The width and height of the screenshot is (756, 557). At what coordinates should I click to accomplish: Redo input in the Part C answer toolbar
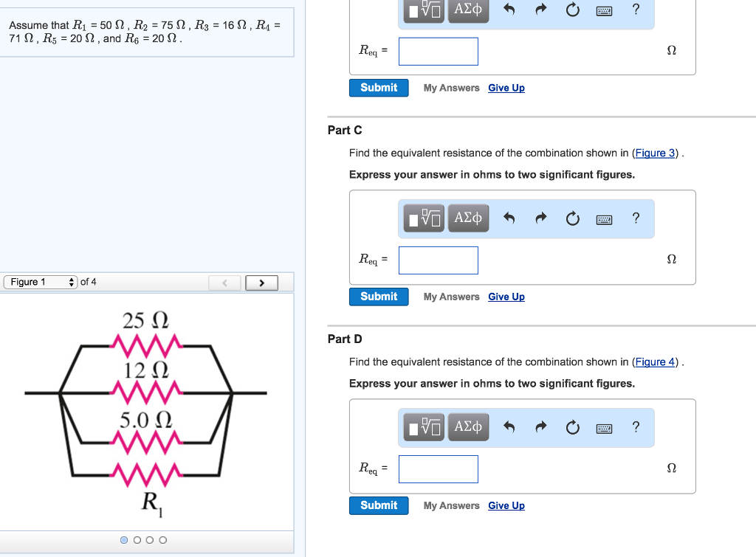coord(540,218)
